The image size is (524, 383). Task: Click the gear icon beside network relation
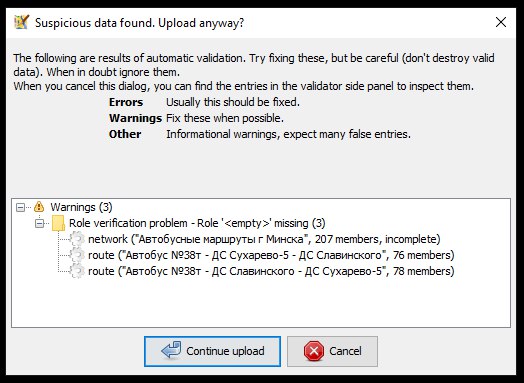(77, 239)
